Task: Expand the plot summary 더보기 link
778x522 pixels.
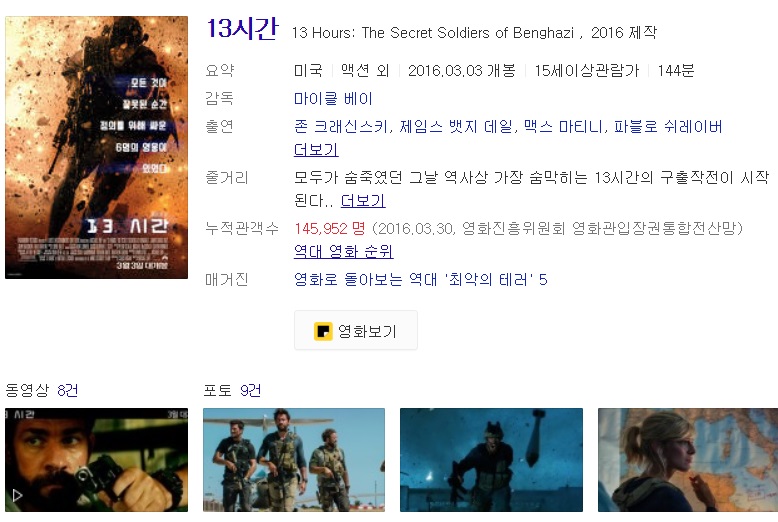Action: click(363, 200)
